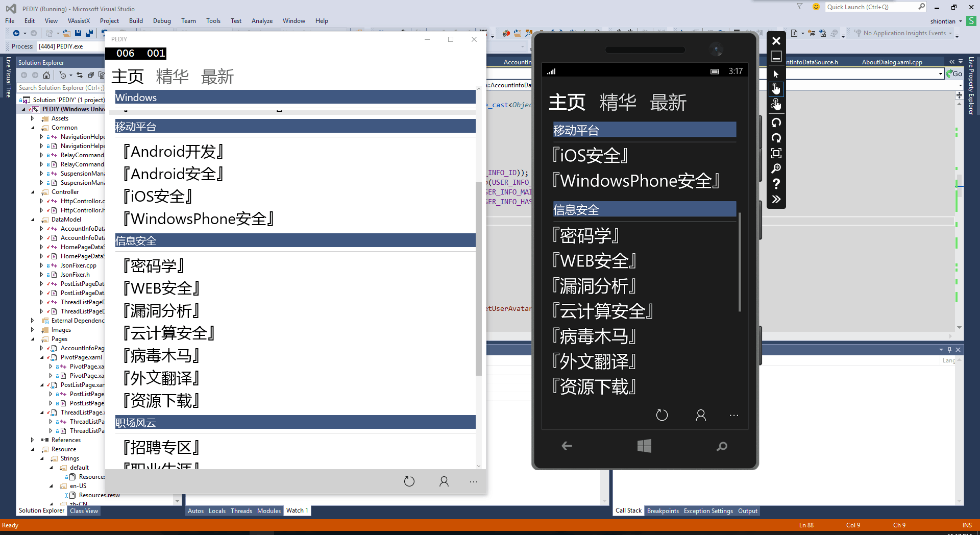Switch to Class View tab
Viewport: 980px width, 535px height.
pyautogui.click(x=84, y=510)
